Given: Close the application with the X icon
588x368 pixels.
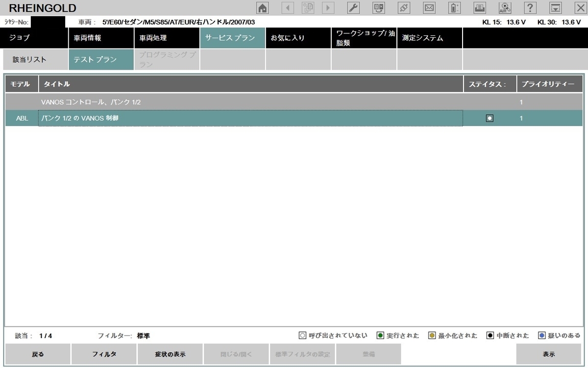Looking at the screenshot, I should pyautogui.click(x=580, y=7).
